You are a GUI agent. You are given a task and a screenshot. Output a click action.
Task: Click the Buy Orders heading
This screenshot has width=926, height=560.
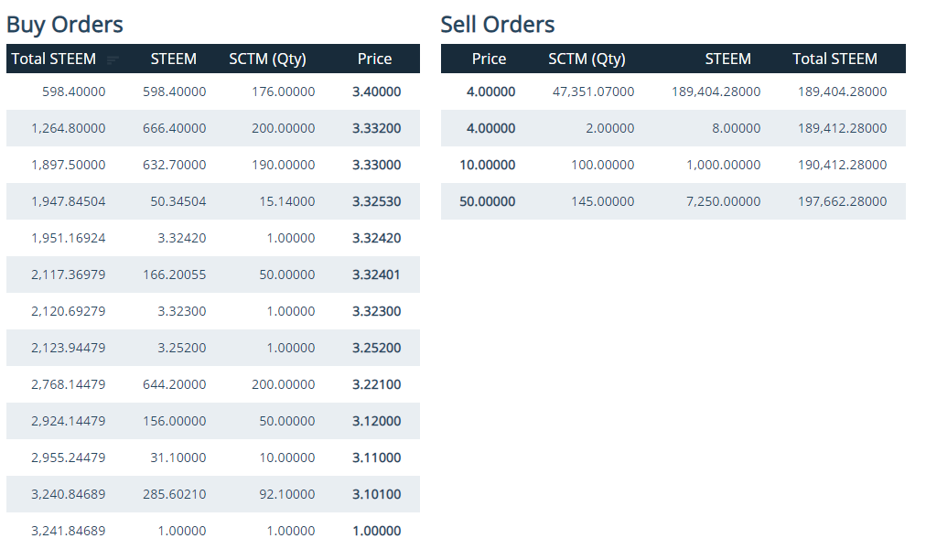[65, 25]
